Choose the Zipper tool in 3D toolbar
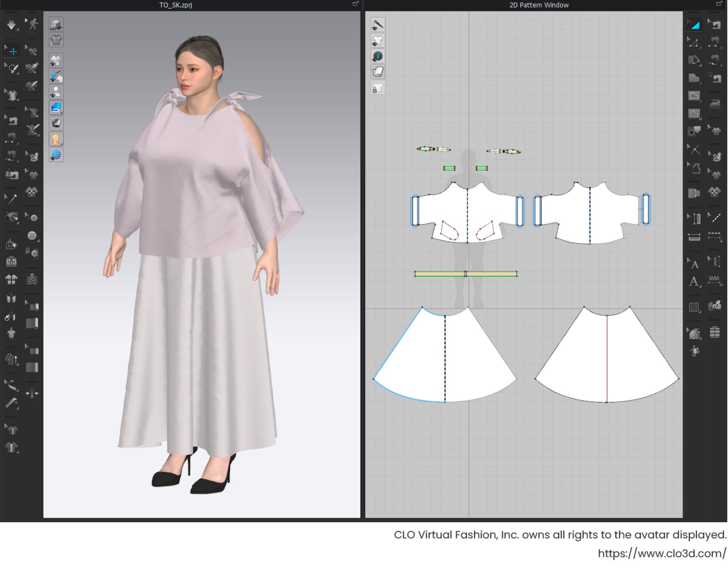Viewport: 728px width, 568px height. tap(32, 279)
